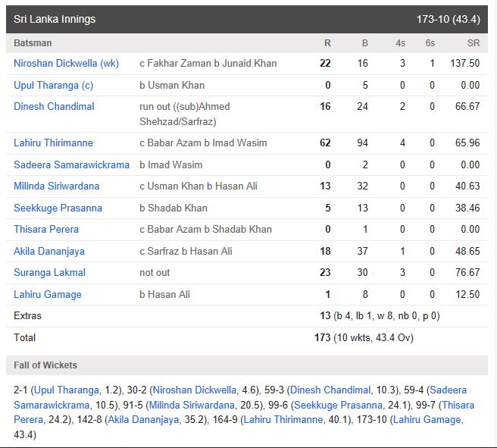Click Akila Dananjaya in Fall of Wickets
The image size is (497, 448).
144,420
